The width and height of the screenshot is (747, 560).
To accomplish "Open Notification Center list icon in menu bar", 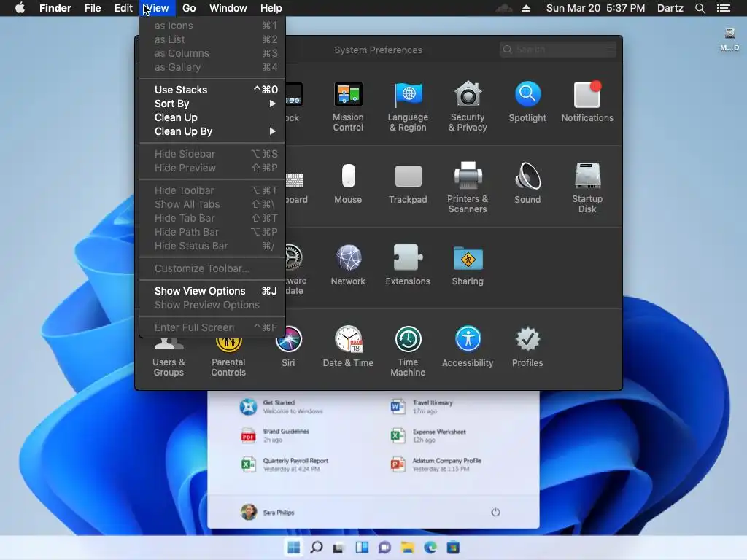I will pos(724,8).
